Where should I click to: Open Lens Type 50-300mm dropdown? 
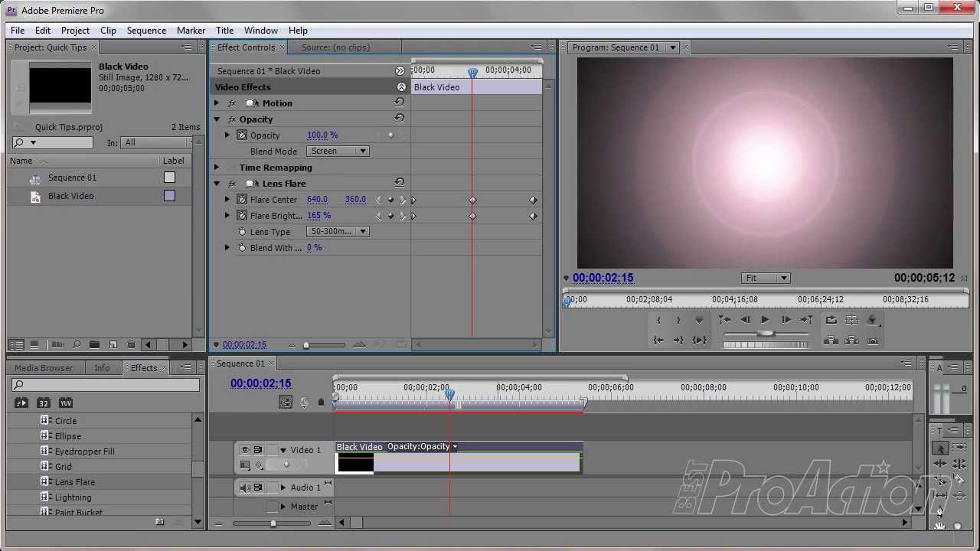point(338,232)
